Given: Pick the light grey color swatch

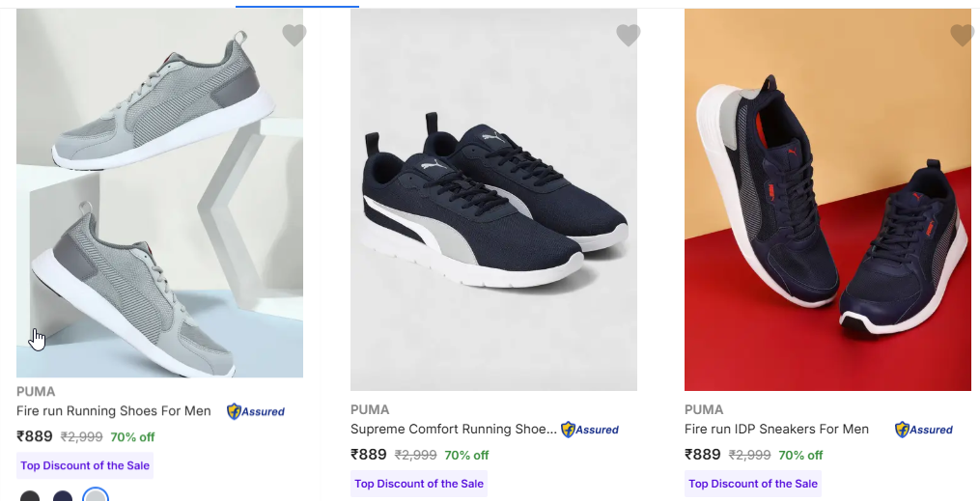Looking at the screenshot, I should pos(95,496).
